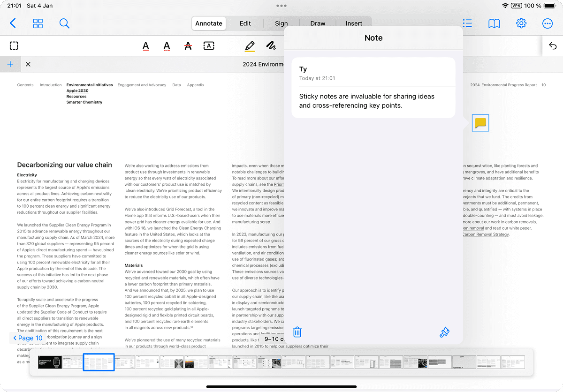Viewport: 563px width, 392px height.
Task: Select the yellow sticky note annotation
Action: (x=480, y=123)
